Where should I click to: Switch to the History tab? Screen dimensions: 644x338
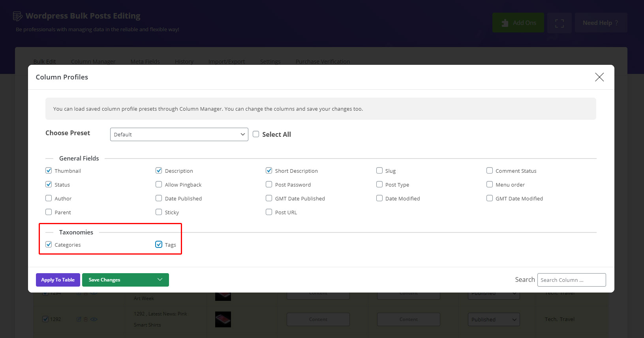(x=184, y=62)
